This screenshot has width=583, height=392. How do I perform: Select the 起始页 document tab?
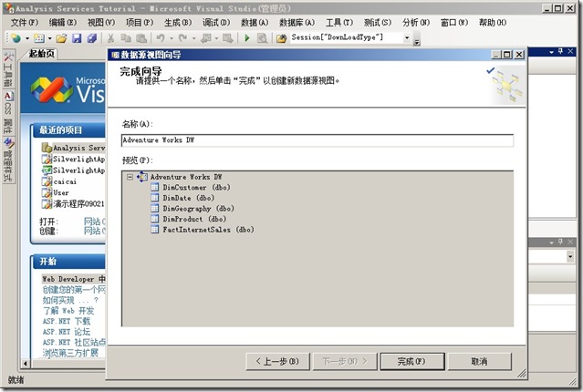pyautogui.click(x=42, y=54)
